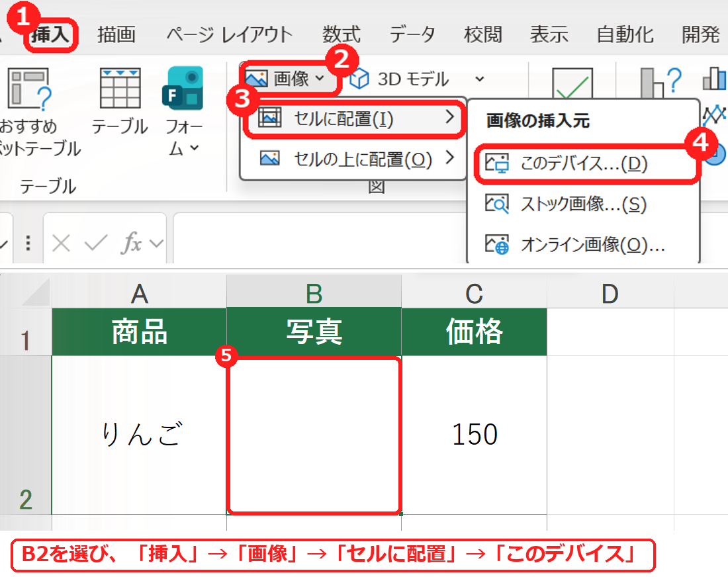Click the 写真 header cell
The height and width of the screenshot is (577, 728).
(314, 332)
